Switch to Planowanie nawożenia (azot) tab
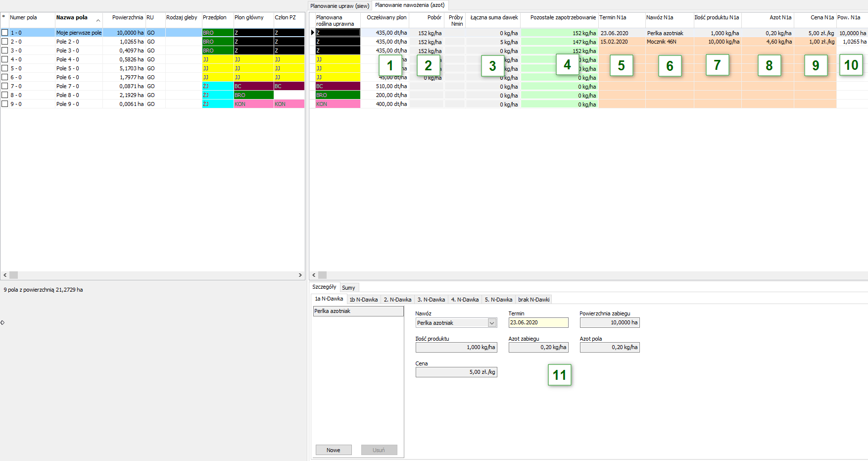The image size is (868, 461). point(410,5)
